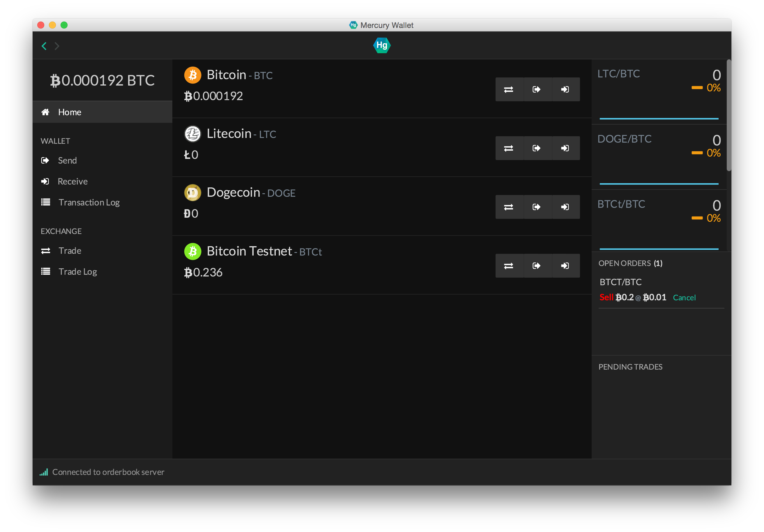Screen dimensions: 764x532
Task: Click the Bitcoin Testnet - BTCt name
Action: (264, 251)
